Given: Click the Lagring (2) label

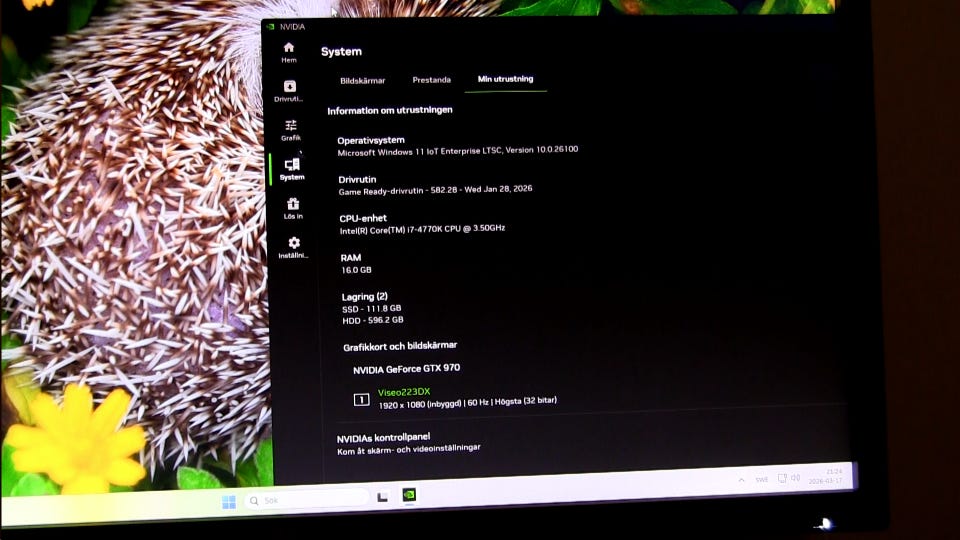Looking at the screenshot, I should pyautogui.click(x=364, y=296).
